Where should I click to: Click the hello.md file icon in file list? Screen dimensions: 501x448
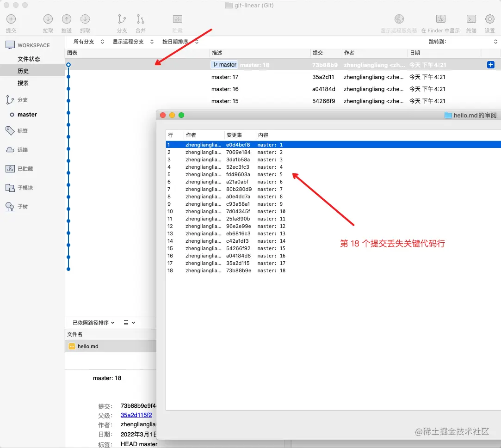(x=72, y=346)
